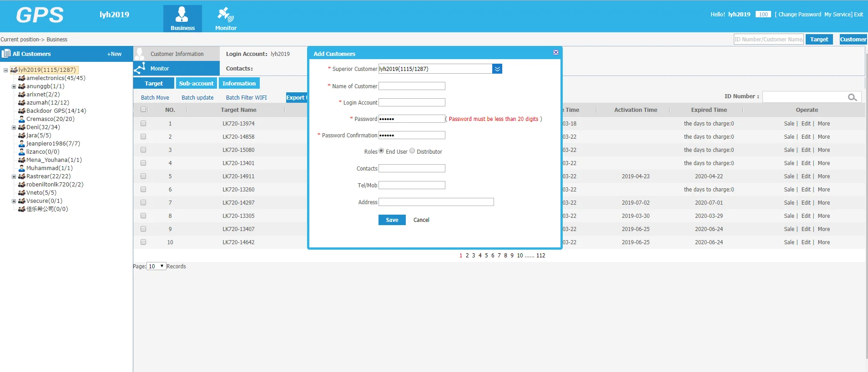Click the Muhammad user icon
868x372 pixels.
(x=21, y=168)
